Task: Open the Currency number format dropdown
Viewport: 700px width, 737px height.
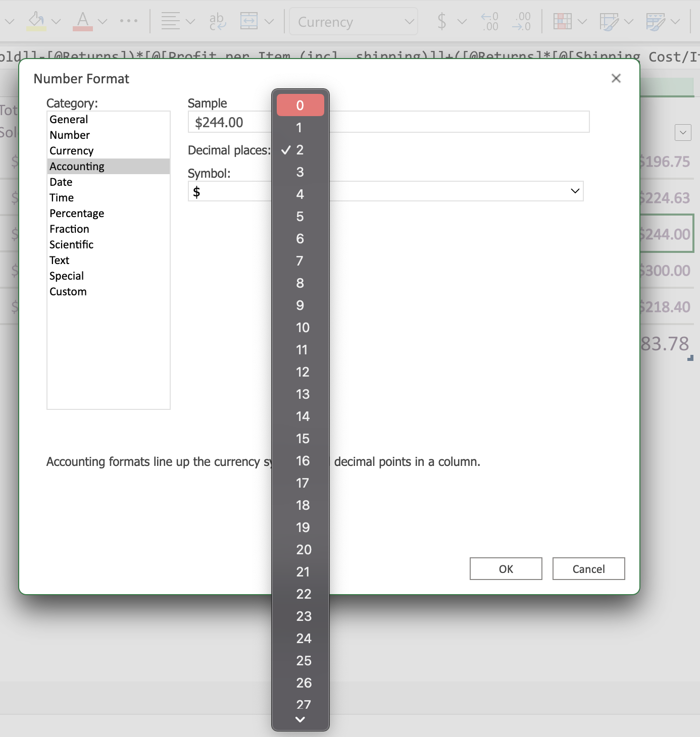Action: tap(354, 22)
